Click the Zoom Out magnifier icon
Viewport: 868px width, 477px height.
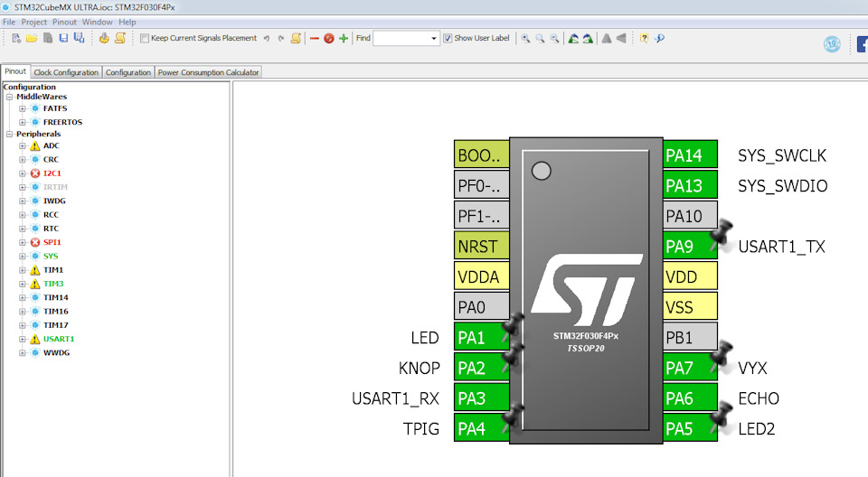tap(554, 38)
